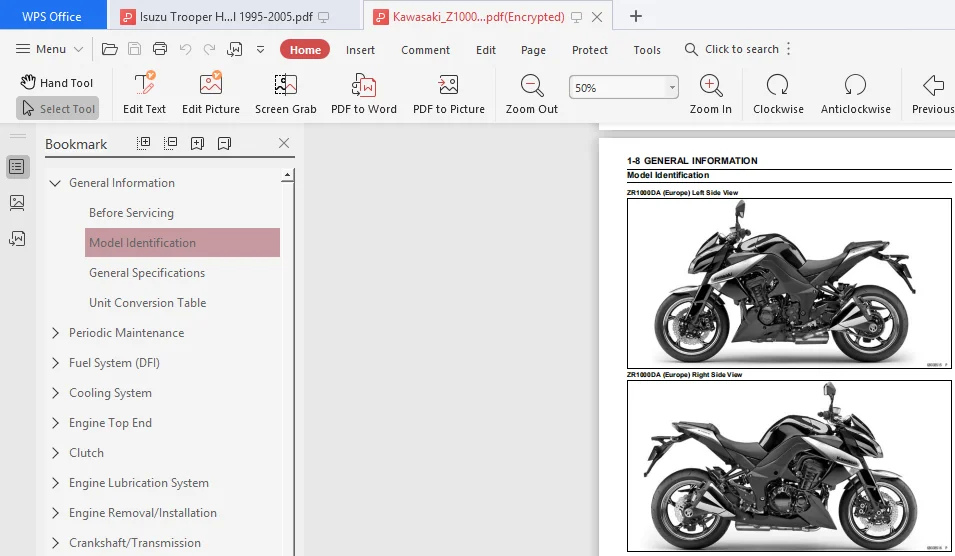
Task: Rotate page Anticlockwise
Action: 855,93
